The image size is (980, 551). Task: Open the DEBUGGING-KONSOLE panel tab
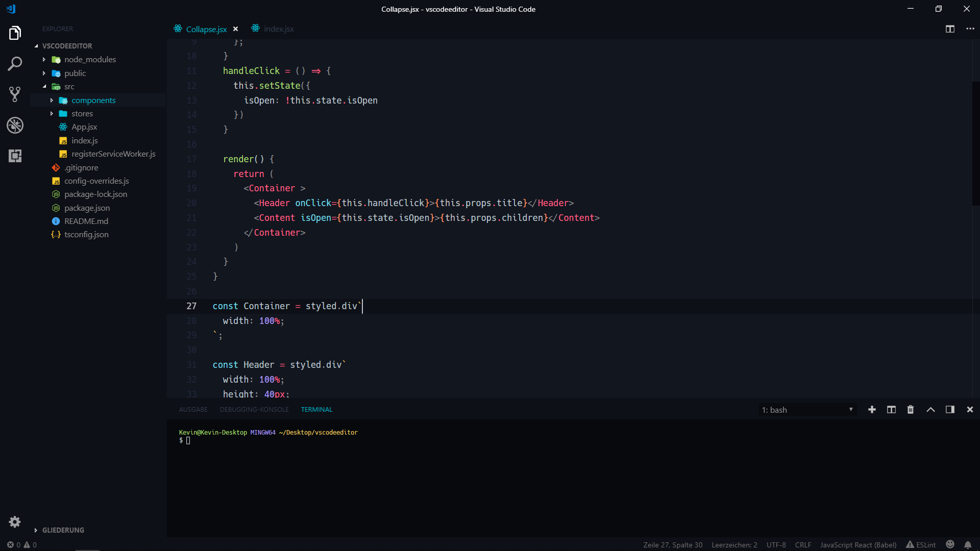[x=254, y=410]
